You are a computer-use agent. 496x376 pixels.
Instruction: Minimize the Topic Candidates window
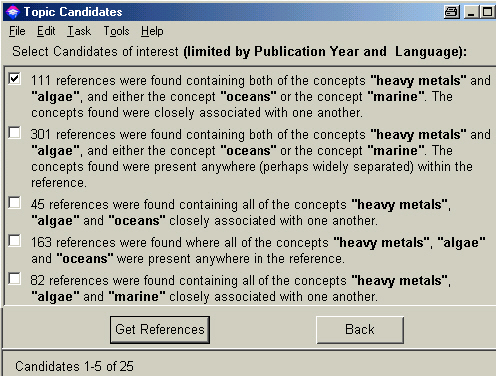coord(471,12)
